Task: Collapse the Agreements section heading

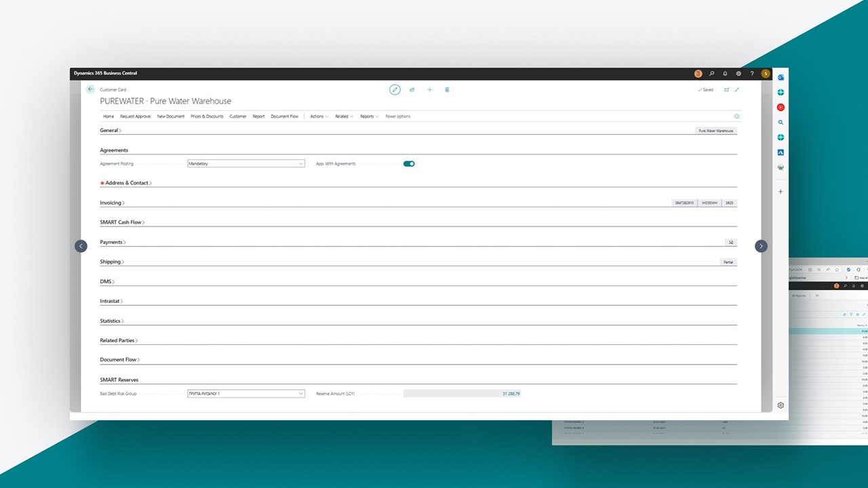Action: tap(114, 150)
